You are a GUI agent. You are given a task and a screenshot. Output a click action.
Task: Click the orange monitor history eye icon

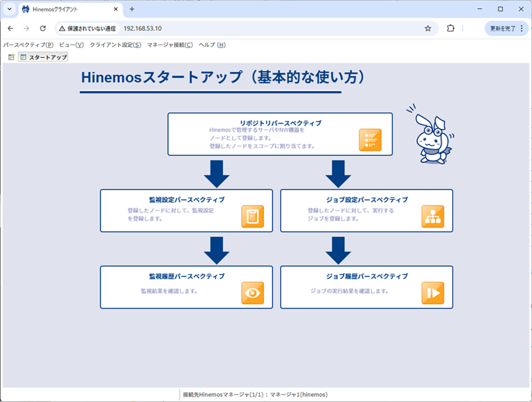tap(252, 292)
